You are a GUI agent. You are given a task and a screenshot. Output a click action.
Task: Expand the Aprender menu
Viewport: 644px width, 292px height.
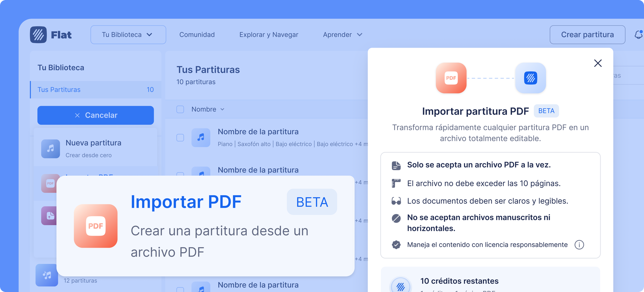(343, 35)
